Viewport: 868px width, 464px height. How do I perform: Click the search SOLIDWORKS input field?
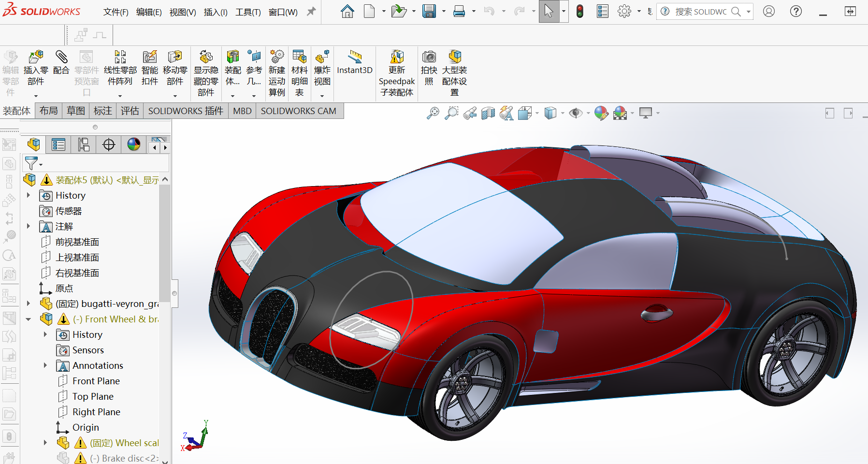701,12
